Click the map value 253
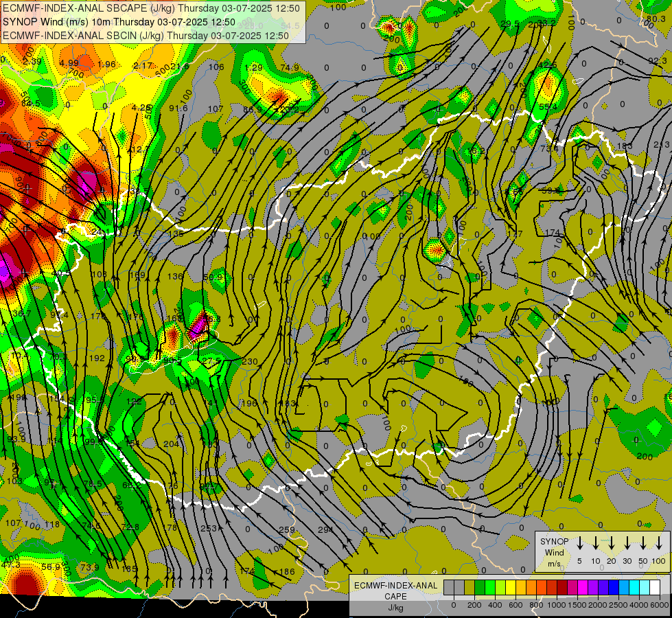This screenshot has width=672, height=618. [209, 528]
